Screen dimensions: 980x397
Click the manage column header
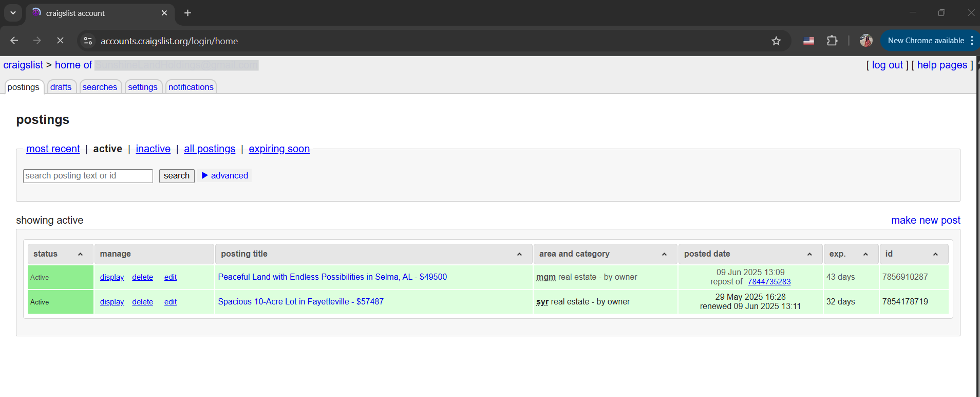click(154, 254)
